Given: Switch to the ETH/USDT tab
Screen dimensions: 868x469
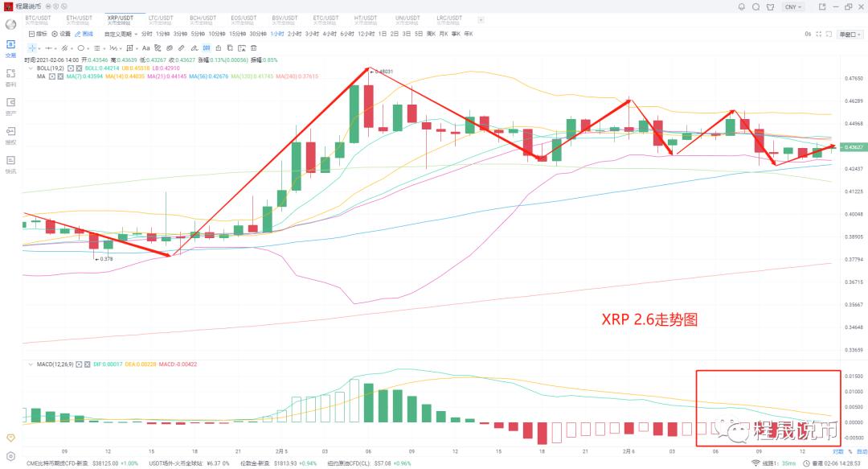Looking at the screenshot, I should tap(79, 20).
